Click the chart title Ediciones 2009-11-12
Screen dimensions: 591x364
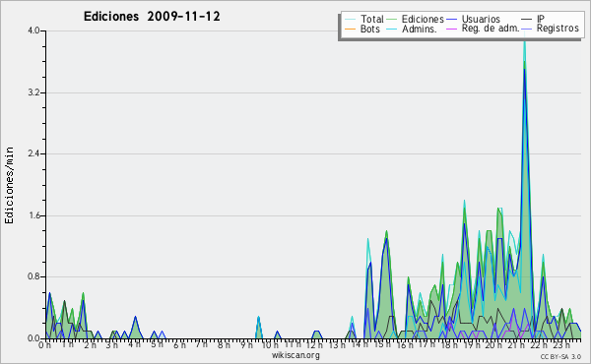[x=152, y=17]
